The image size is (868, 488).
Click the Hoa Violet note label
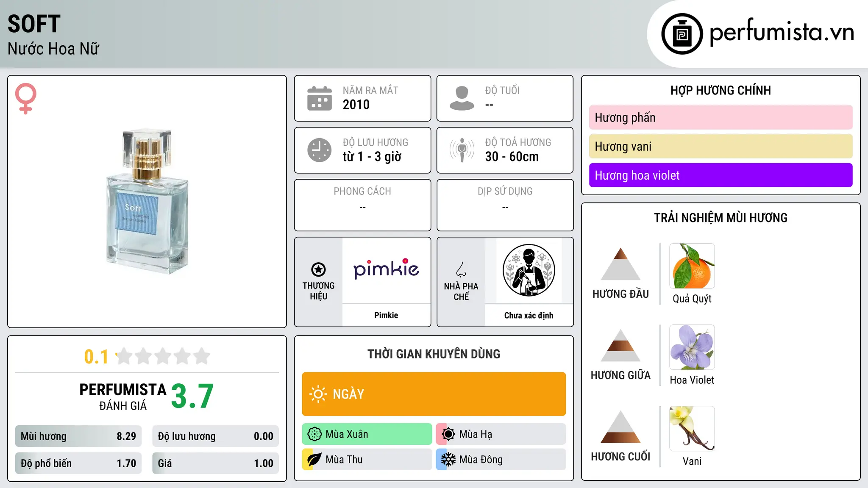[692, 380]
